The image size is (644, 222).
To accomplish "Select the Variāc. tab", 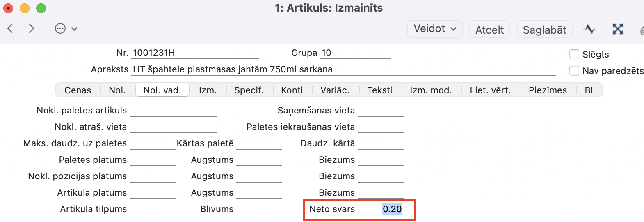I will [335, 90].
